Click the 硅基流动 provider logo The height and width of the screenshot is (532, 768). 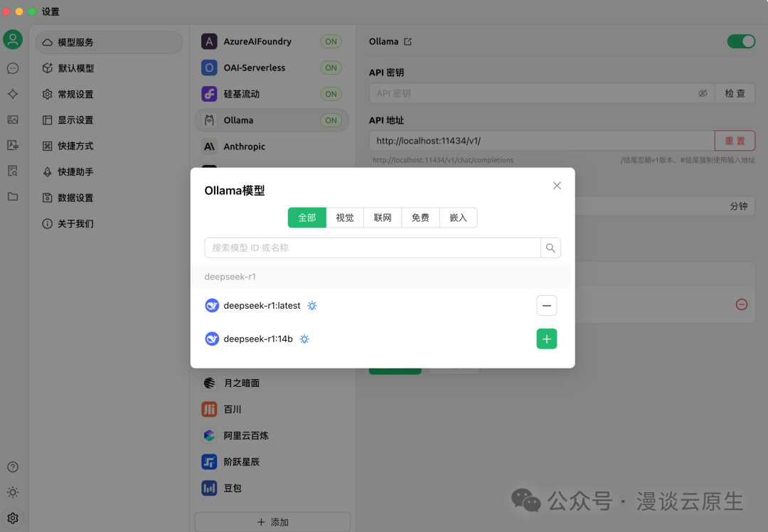coord(209,94)
